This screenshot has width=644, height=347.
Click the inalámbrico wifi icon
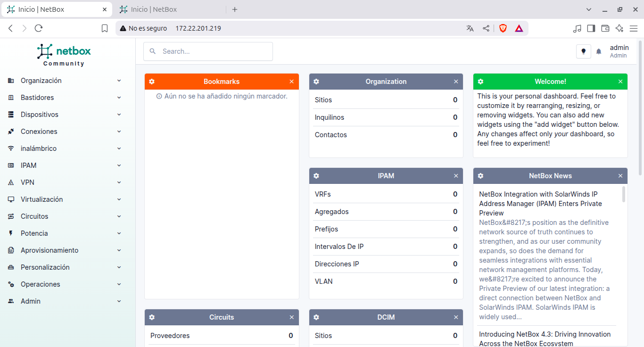coord(11,149)
